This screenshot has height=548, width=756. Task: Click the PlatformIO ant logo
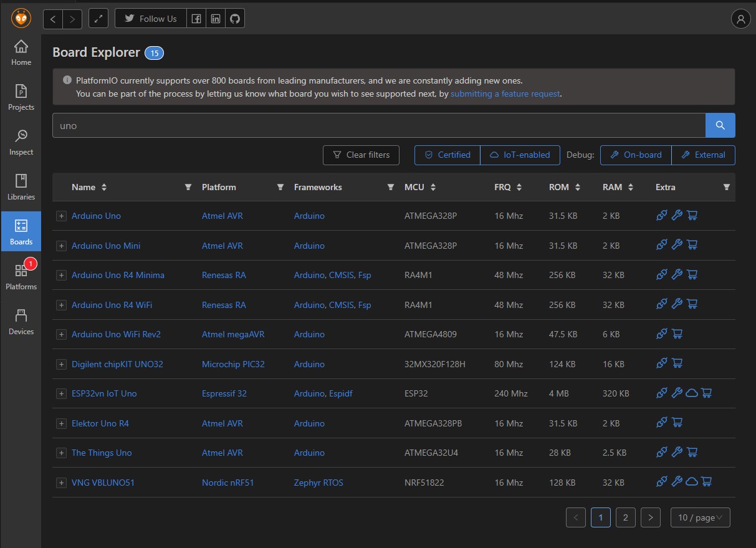point(21,18)
